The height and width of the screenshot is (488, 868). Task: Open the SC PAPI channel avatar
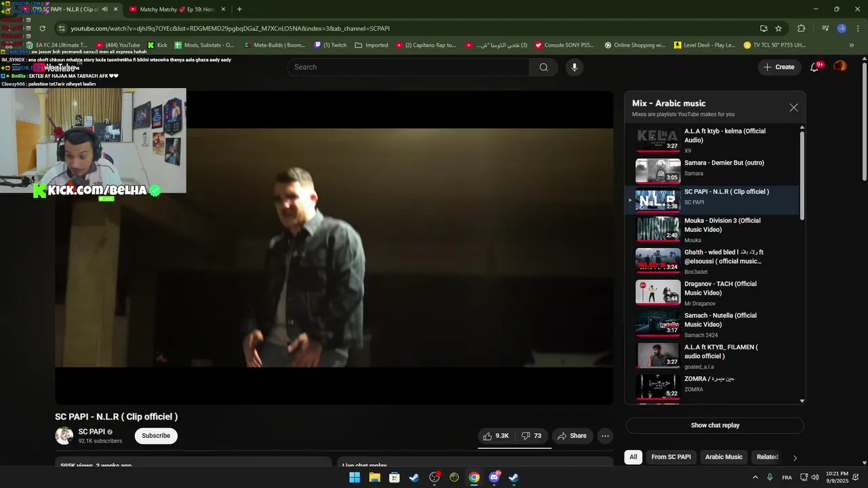pos(64,436)
